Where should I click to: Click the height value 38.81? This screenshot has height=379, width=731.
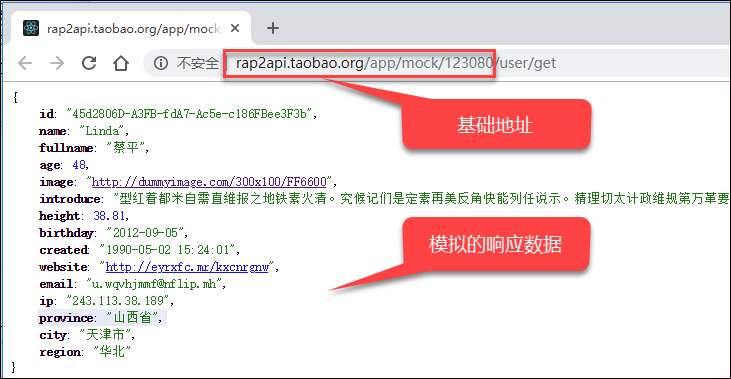pyautogui.click(x=110, y=216)
